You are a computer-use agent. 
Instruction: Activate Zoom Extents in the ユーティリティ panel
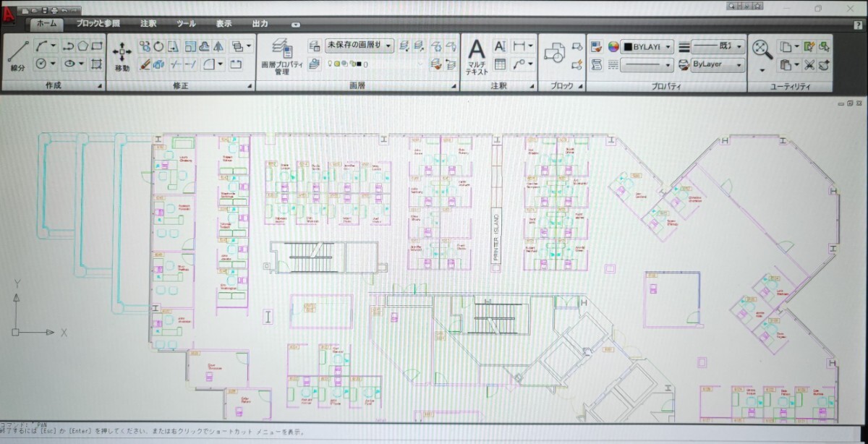click(x=760, y=49)
